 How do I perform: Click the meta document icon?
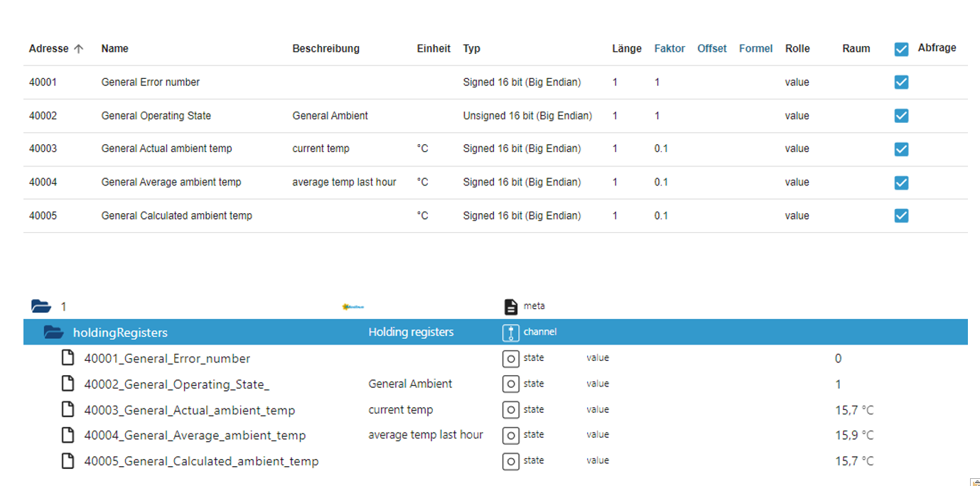pyautogui.click(x=510, y=306)
